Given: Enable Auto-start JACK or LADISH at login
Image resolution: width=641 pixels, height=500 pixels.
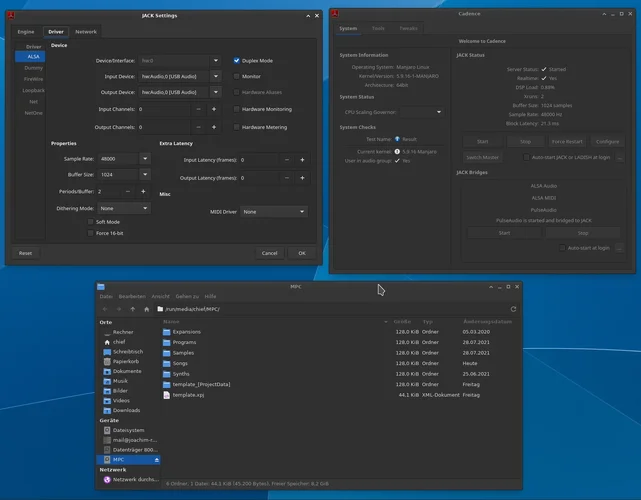Looking at the screenshot, I should click(527, 157).
